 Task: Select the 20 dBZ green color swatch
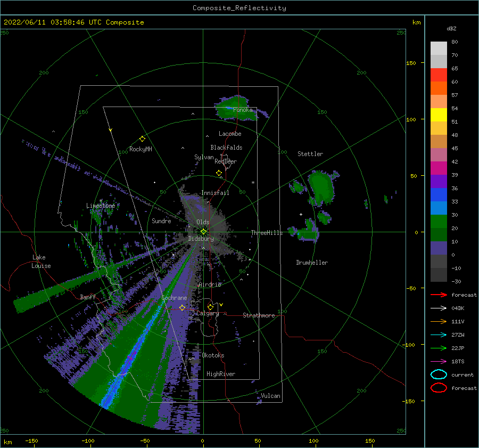pos(439,221)
